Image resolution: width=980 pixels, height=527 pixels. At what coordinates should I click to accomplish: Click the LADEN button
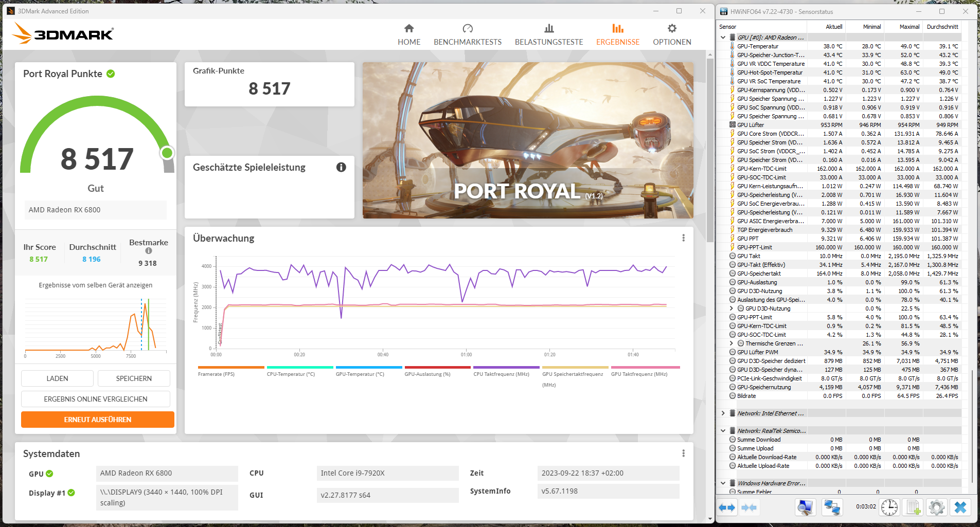click(x=57, y=378)
